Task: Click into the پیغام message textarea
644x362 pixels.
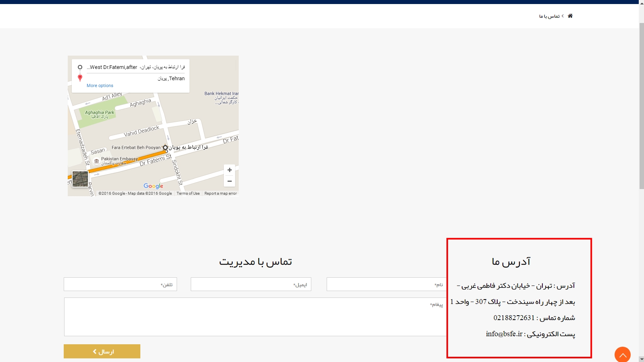Action: click(x=255, y=317)
